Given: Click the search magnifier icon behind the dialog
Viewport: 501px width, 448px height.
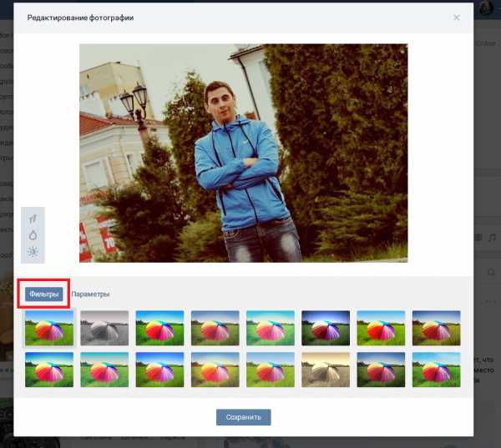Looking at the screenshot, I should click(492, 272).
